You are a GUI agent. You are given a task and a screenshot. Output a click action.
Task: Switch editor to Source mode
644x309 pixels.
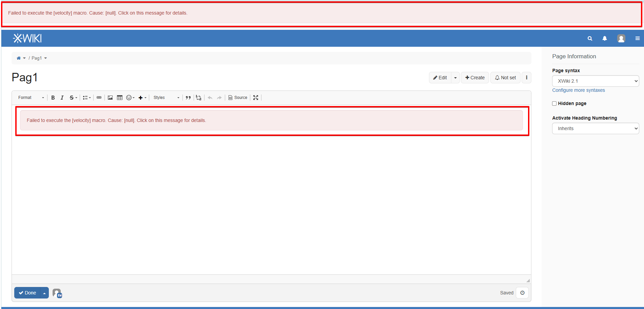(x=238, y=98)
